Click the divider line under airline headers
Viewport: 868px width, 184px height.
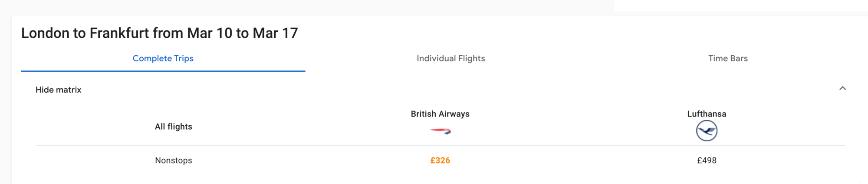tap(440, 146)
